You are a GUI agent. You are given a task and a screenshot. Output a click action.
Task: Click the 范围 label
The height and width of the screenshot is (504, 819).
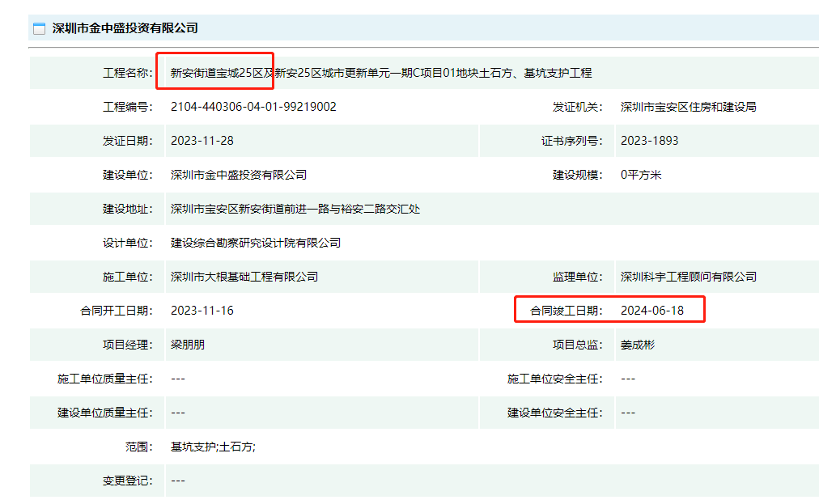pos(139,447)
